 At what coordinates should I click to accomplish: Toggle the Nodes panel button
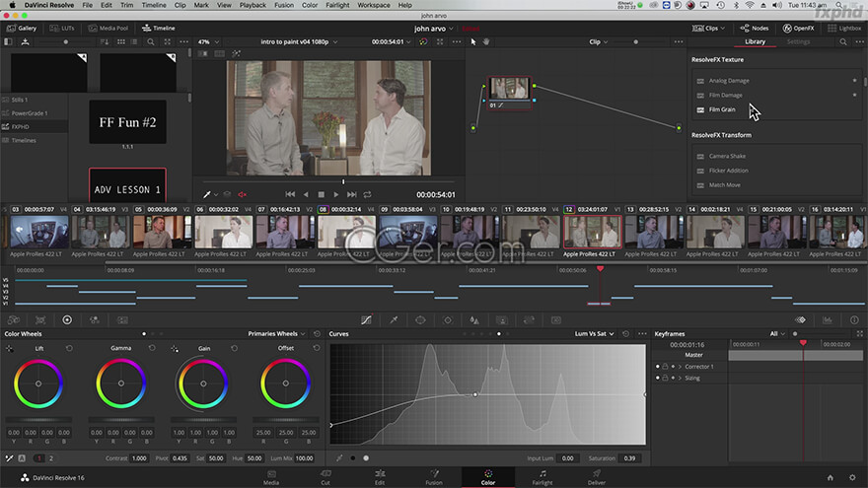754,29
